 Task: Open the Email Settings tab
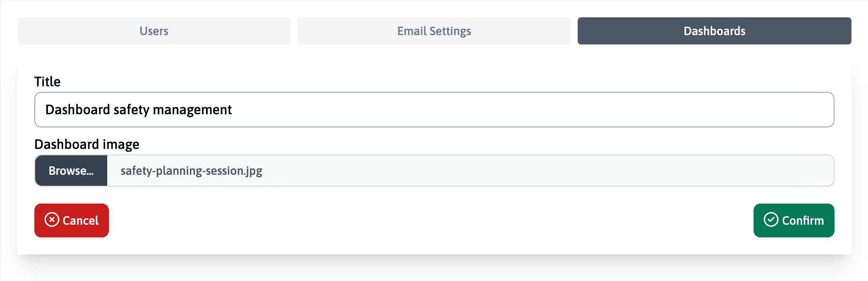pyautogui.click(x=434, y=30)
